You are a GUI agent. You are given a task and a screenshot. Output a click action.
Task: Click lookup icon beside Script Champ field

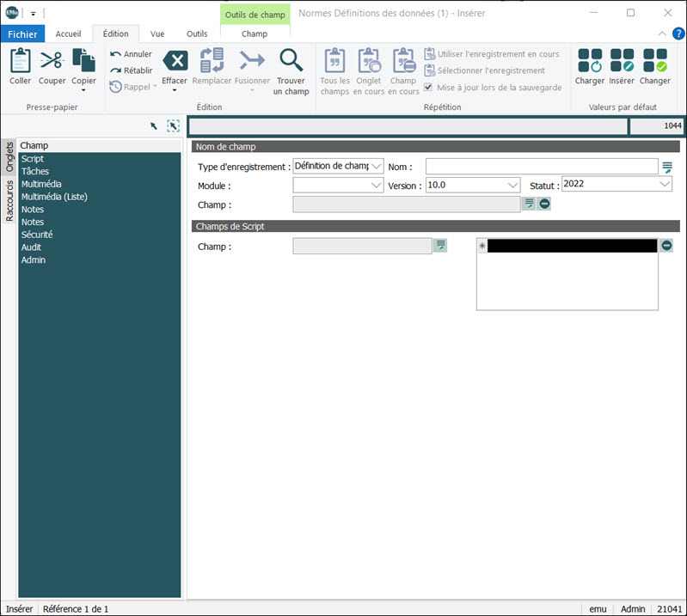point(441,245)
